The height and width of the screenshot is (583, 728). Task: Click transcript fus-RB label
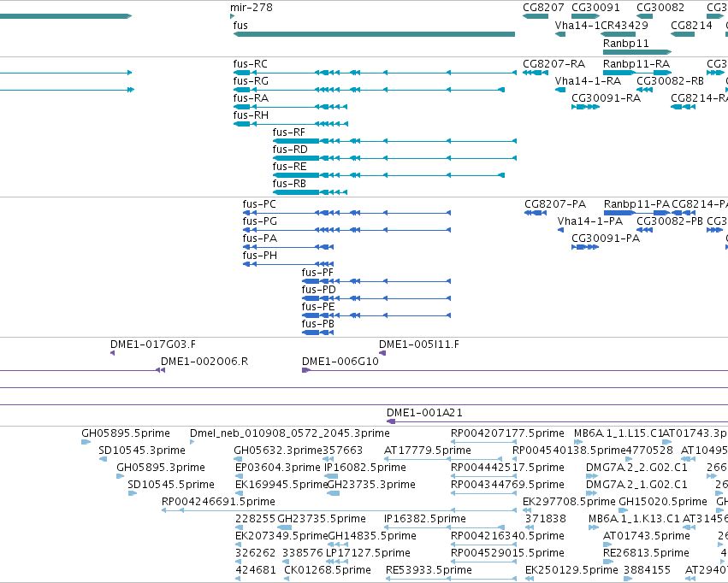pos(289,184)
